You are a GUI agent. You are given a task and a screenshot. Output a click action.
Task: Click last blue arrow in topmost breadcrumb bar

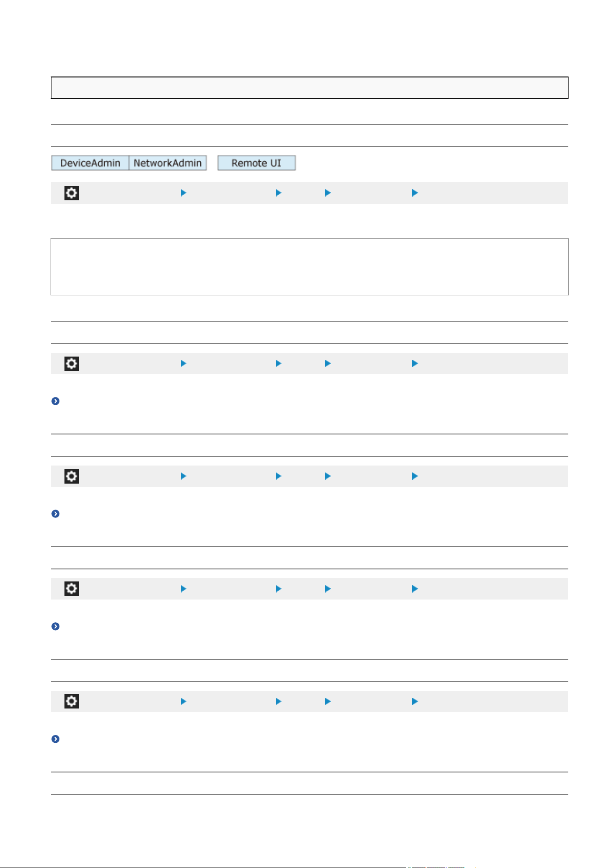click(416, 193)
